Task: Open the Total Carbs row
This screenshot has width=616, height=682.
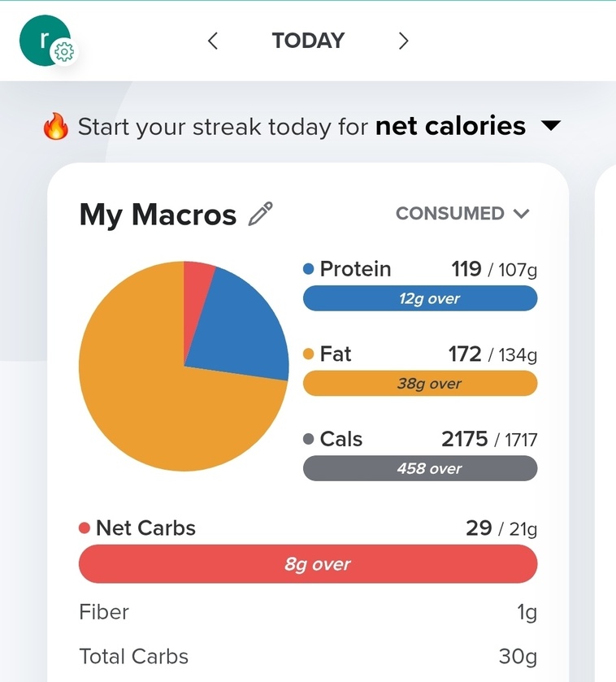Action: [308, 656]
